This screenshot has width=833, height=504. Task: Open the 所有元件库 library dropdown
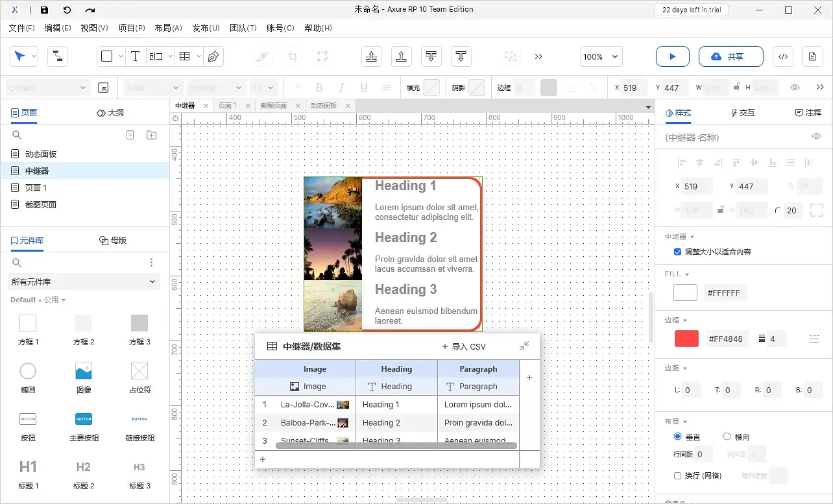[x=84, y=282]
